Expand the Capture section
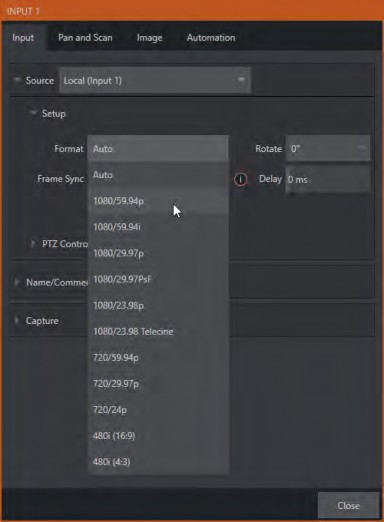Image resolution: width=384 pixels, height=522 pixels. [17, 320]
